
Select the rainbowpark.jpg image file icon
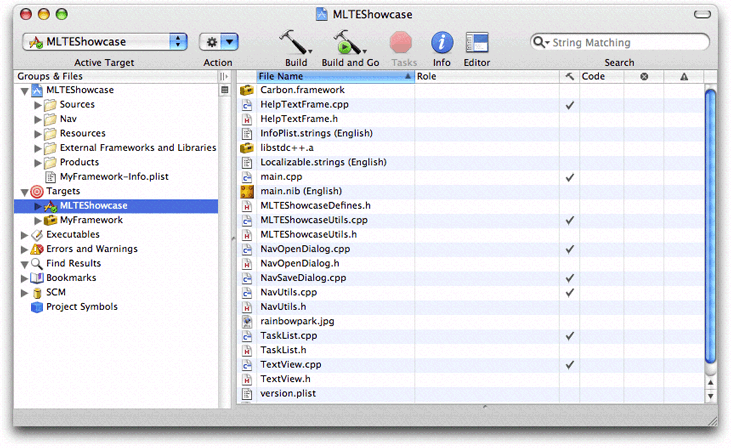pos(247,322)
